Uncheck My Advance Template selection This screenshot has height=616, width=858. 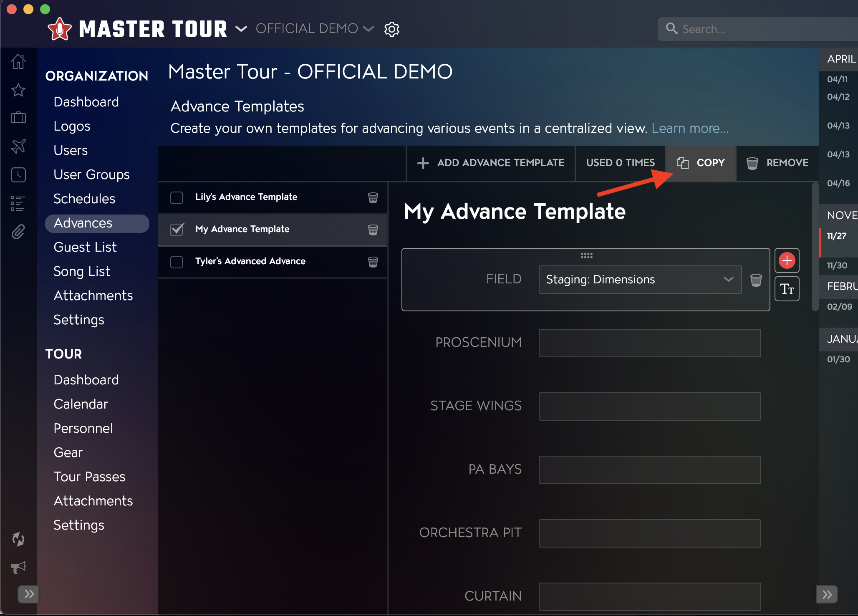pyautogui.click(x=177, y=230)
